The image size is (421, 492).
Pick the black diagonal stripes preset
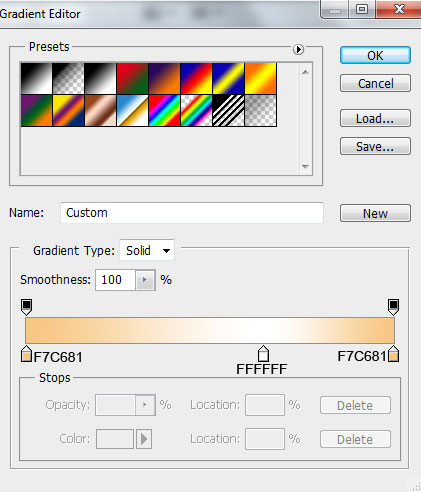229,110
